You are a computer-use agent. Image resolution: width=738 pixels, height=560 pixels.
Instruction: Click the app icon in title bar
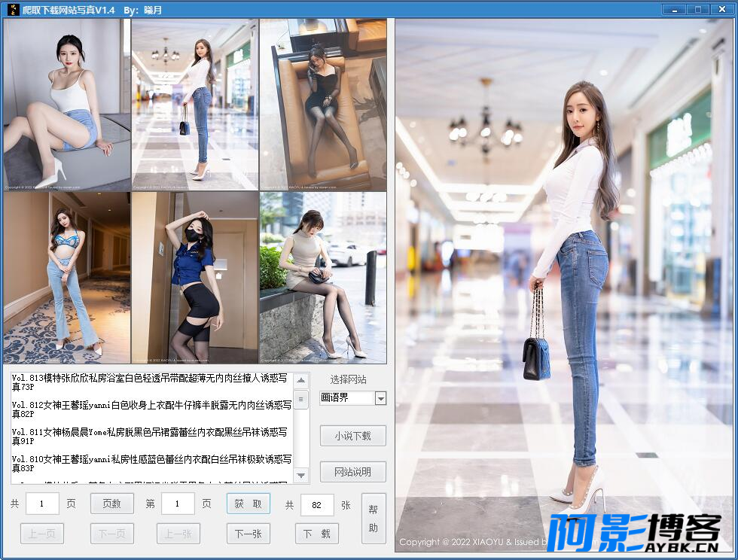coord(13,10)
